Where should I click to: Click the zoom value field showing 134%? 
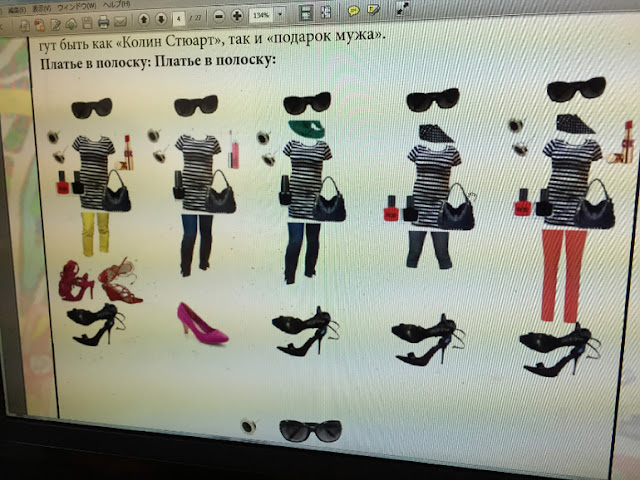[261, 16]
